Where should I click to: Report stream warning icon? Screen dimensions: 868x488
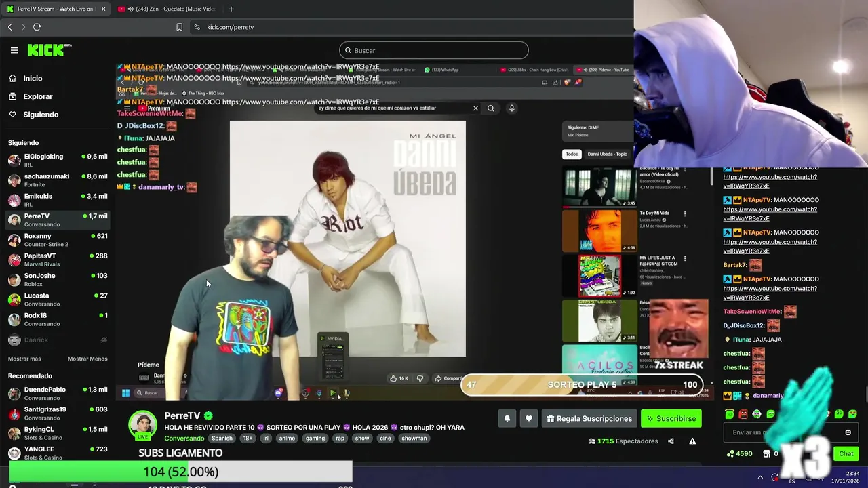pos(692,441)
